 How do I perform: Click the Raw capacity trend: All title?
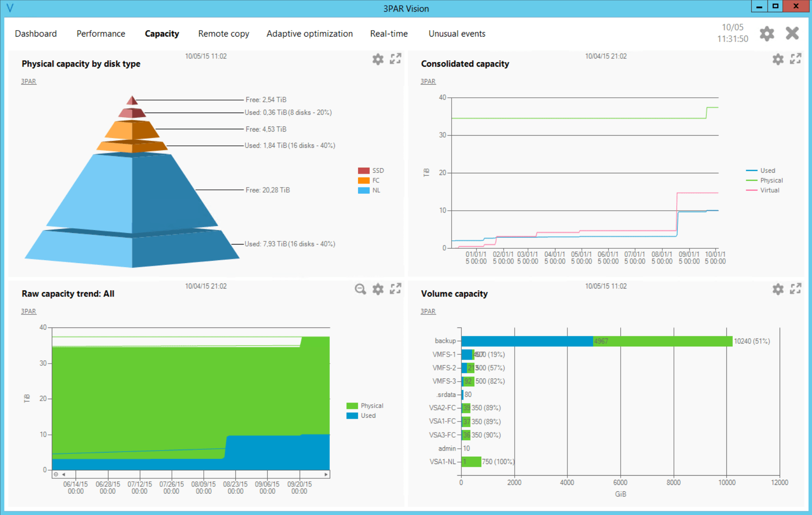[68, 294]
